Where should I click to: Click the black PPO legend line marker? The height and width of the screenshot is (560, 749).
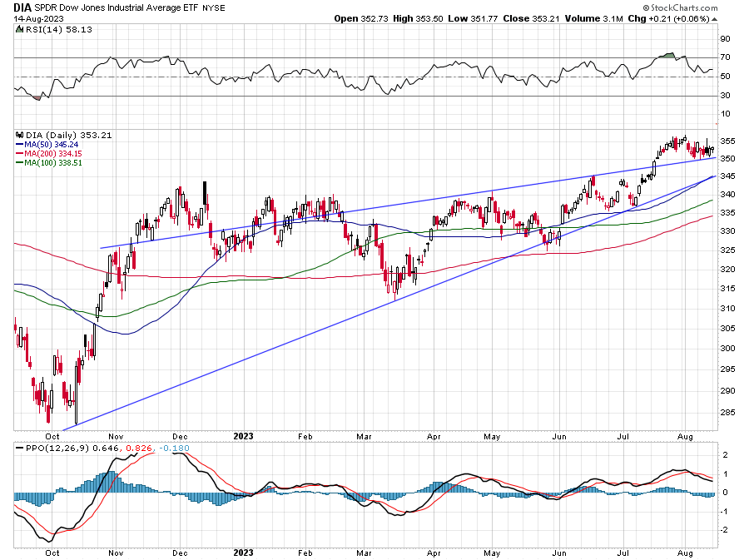click(x=20, y=448)
